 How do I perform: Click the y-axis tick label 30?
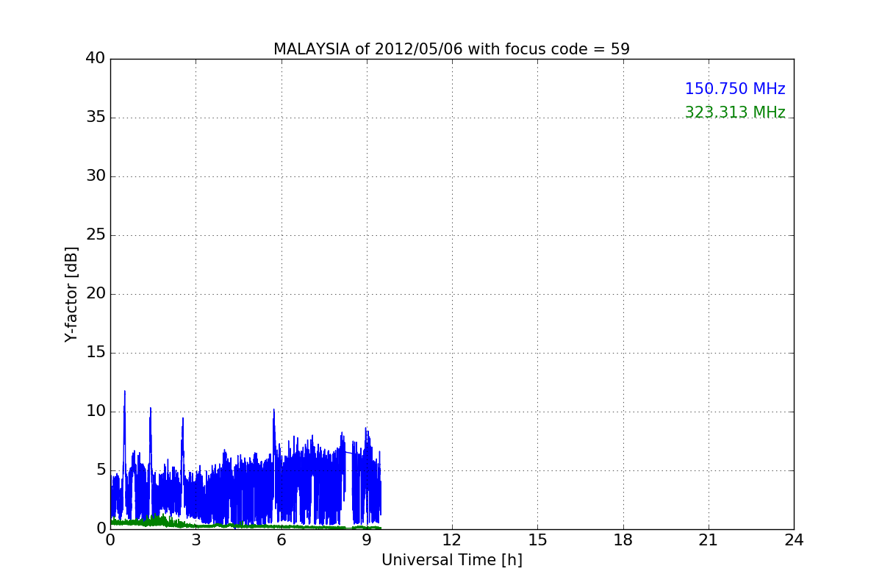click(x=96, y=176)
